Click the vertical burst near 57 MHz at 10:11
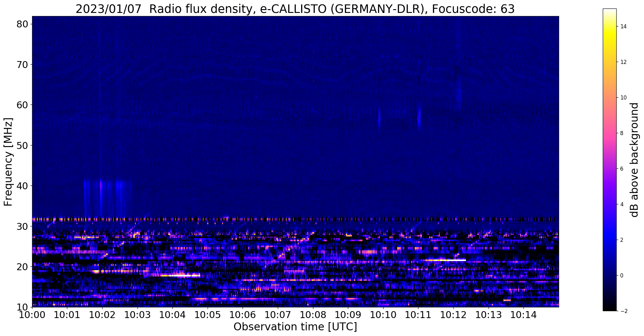The image size is (644, 336). 419,116
